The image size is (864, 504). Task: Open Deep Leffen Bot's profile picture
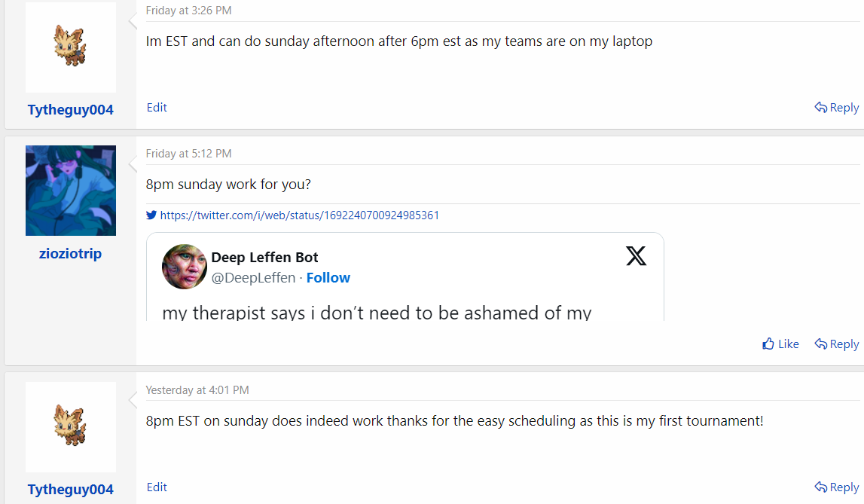pos(185,267)
